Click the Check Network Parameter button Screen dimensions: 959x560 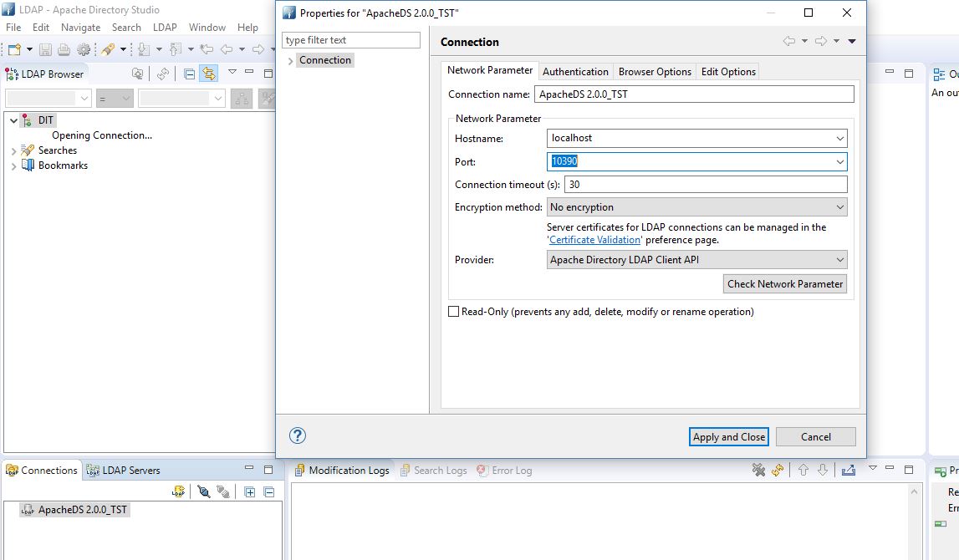(x=784, y=284)
